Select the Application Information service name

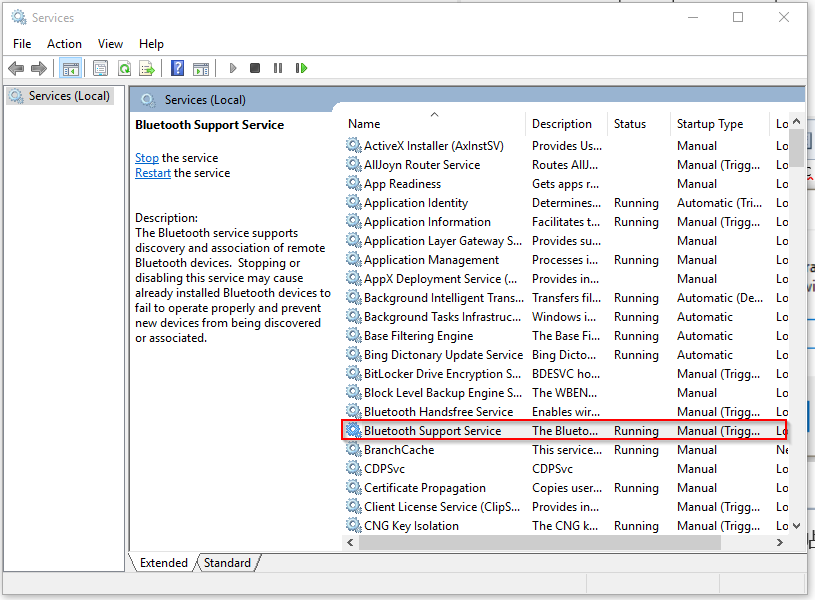tap(427, 221)
